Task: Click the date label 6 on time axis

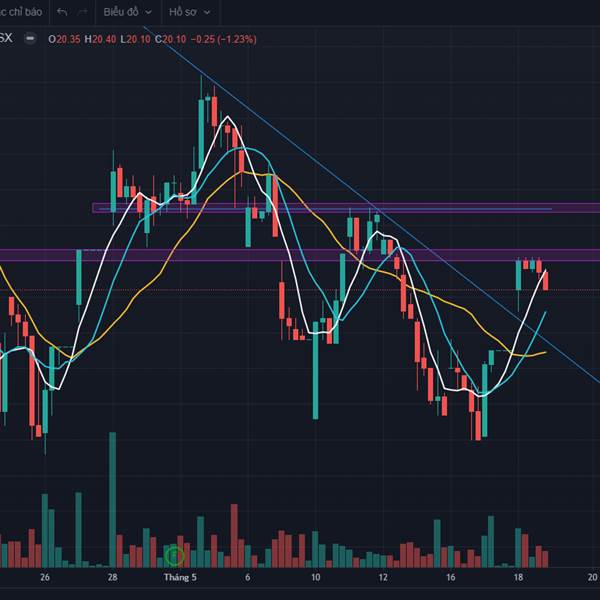Action: (x=248, y=577)
